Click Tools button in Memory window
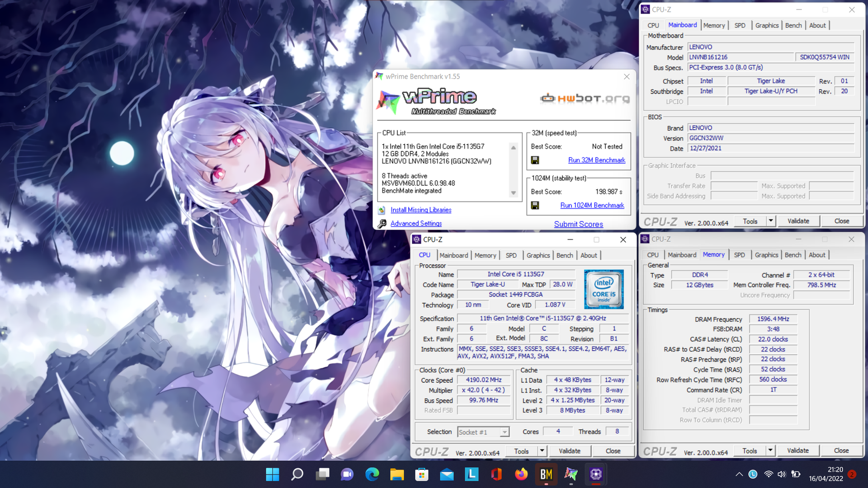Viewport: 868px width, 488px height. (750, 450)
